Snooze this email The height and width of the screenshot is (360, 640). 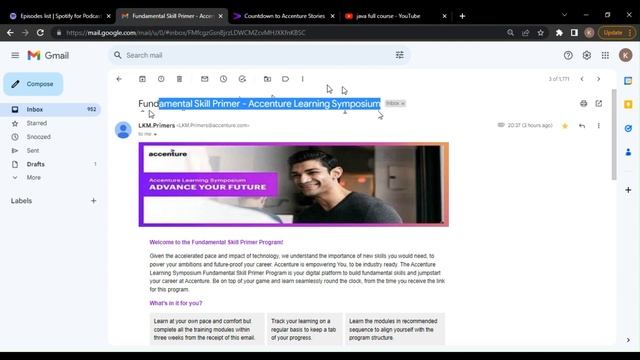[x=223, y=79]
